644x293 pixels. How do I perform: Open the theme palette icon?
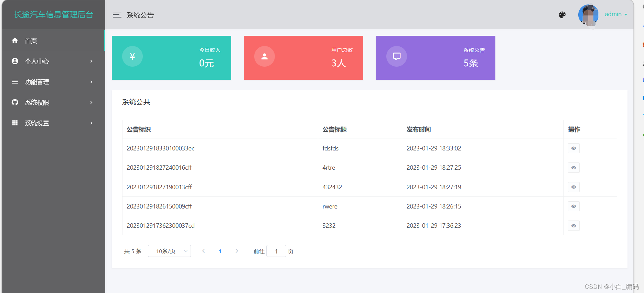[562, 15]
